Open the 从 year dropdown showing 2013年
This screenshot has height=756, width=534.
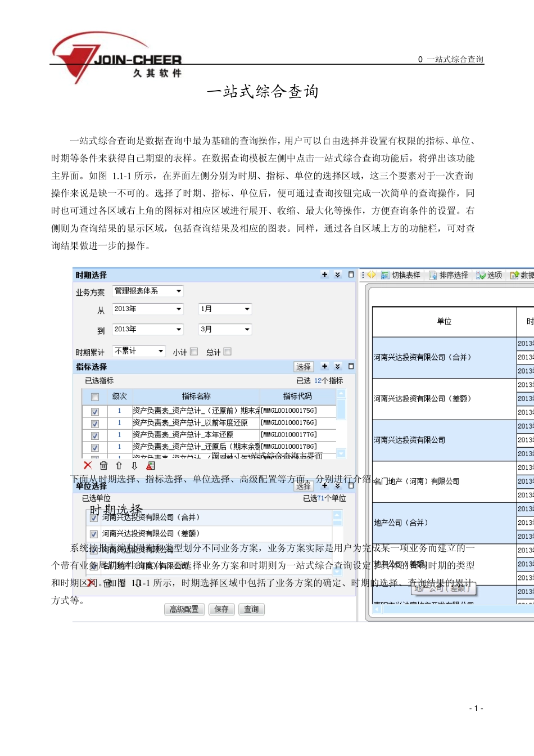[148, 309]
